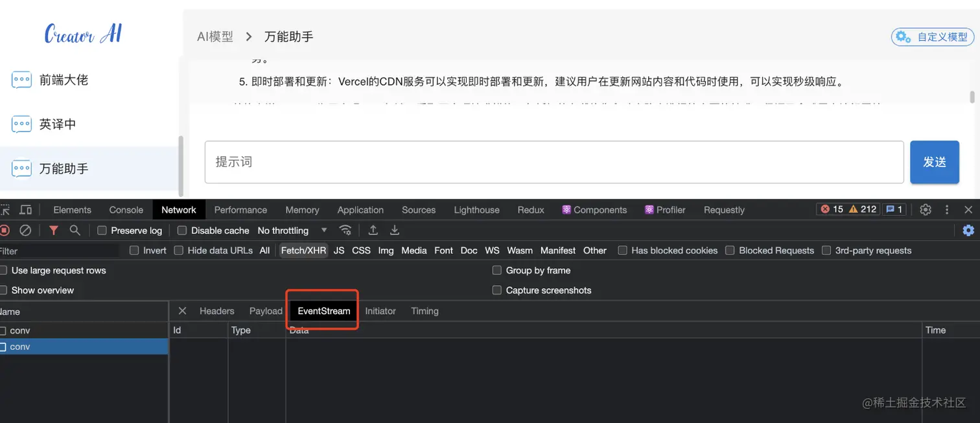Open the 自定义模型 button menu
The width and height of the screenshot is (980, 423).
[932, 36]
